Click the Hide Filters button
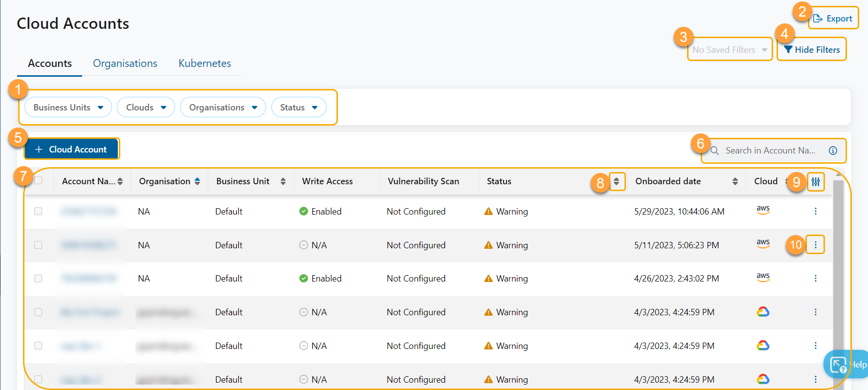 (812, 50)
